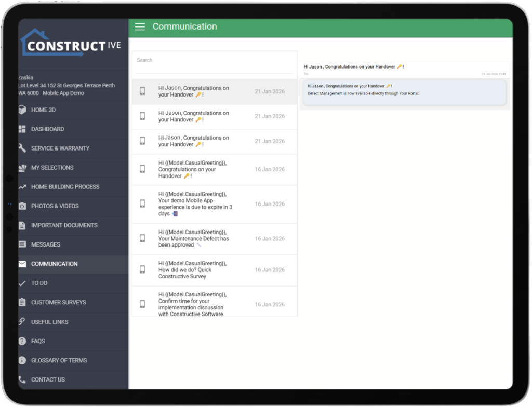Go to the Messages section
The height and width of the screenshot is (408, 532).
(x=46, y=244)
